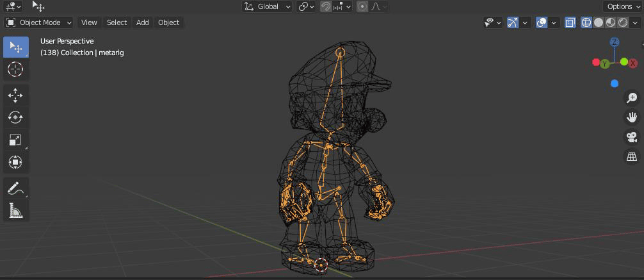Screen dimensions: 644x280
Task: Open the Transform Orientation Global dropdown
Action: [x=267, y=6]
